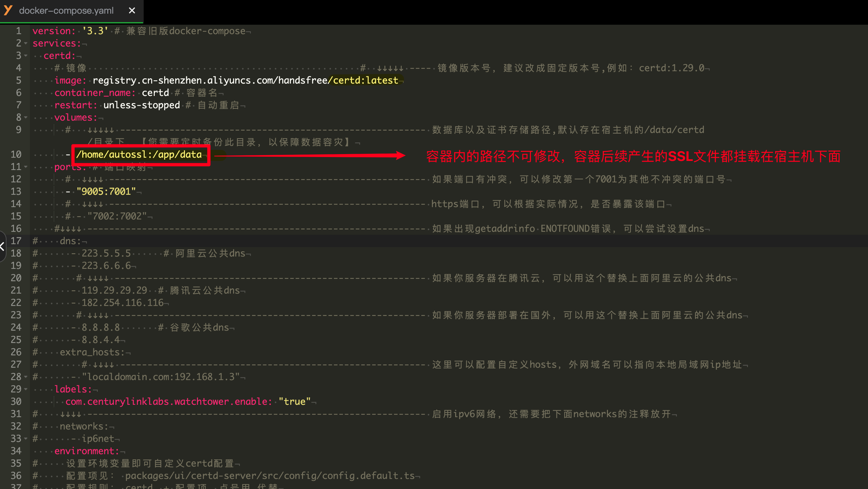
Task: Click the unless-stopped restart value
Action: pos(141,105)
